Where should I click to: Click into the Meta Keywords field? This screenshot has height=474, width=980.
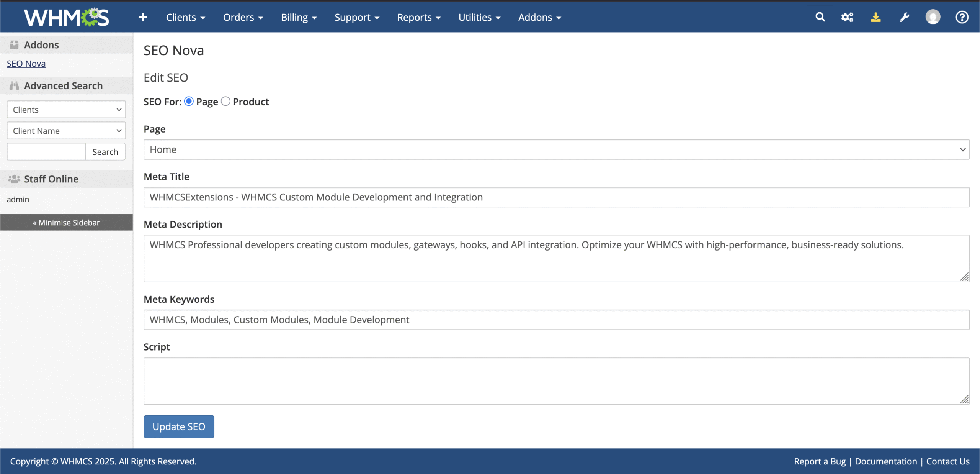556,320
